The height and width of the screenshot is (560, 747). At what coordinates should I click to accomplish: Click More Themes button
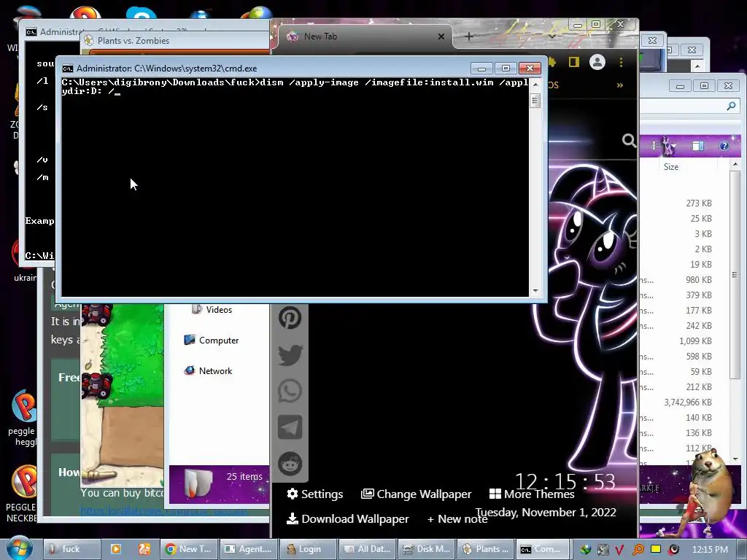click(532, 494)
